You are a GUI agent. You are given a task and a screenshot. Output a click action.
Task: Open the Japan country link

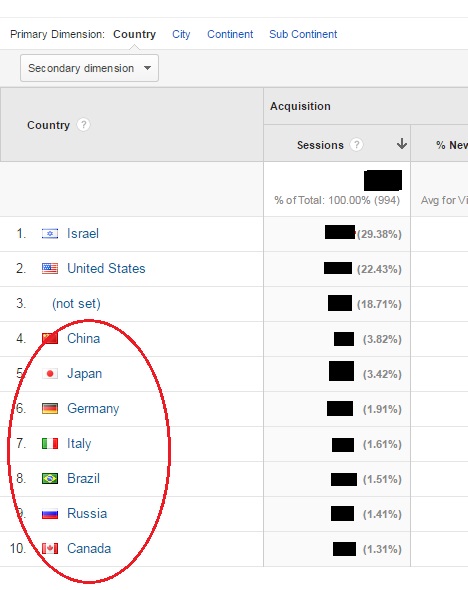click(x=85, y=374)
